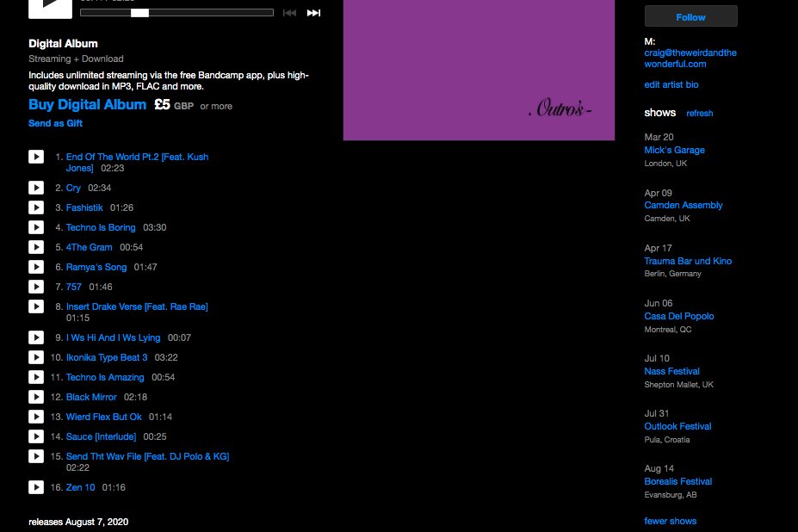Open Borealis Festival show link
The image size is (798, 532).
coord(677,481)
